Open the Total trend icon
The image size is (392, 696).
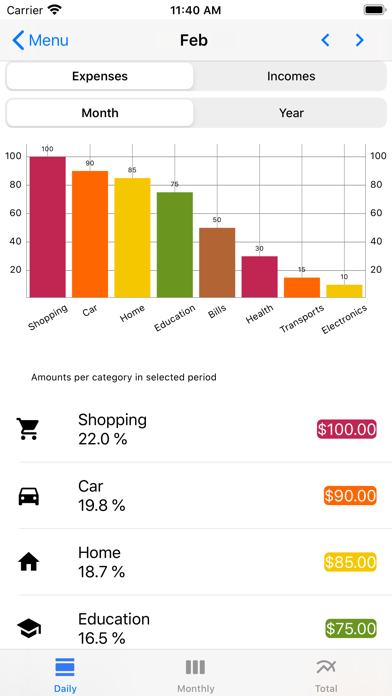point(326,667)
